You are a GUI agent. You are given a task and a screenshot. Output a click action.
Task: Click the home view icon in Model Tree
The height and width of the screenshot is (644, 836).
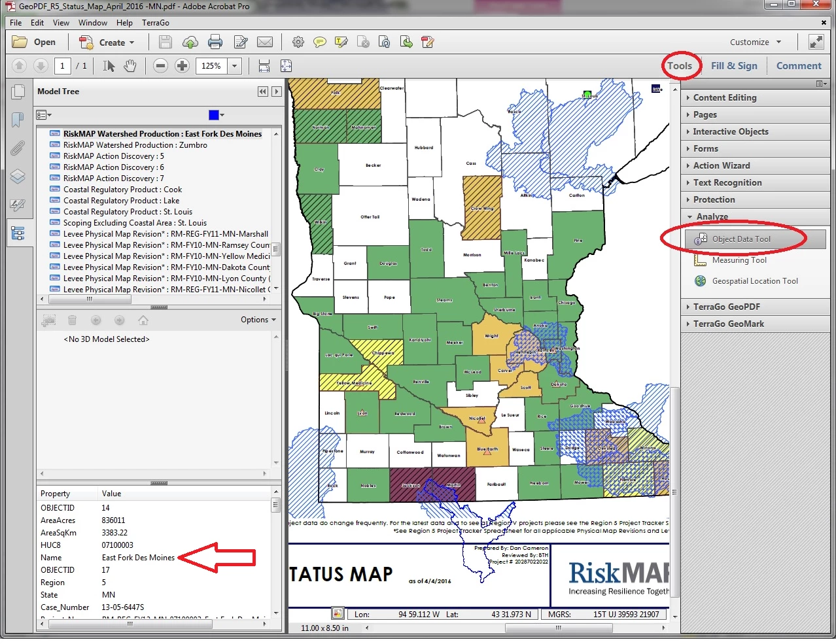pyautogui.click(x=143, y=320)
